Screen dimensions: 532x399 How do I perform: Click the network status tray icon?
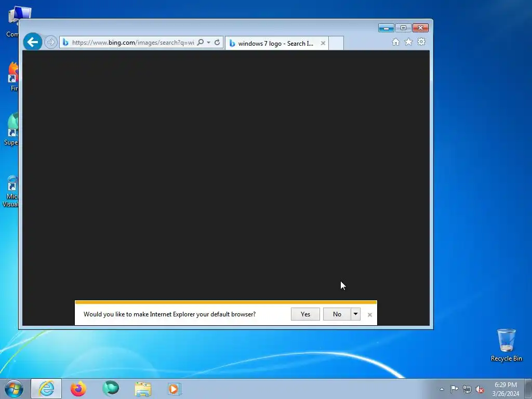467,390
